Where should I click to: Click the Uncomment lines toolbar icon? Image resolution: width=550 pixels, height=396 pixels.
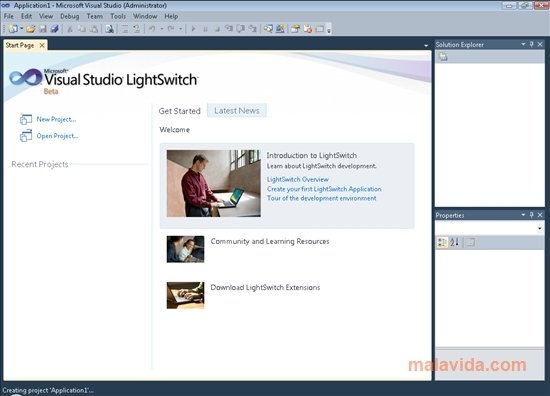pos(136,29)
